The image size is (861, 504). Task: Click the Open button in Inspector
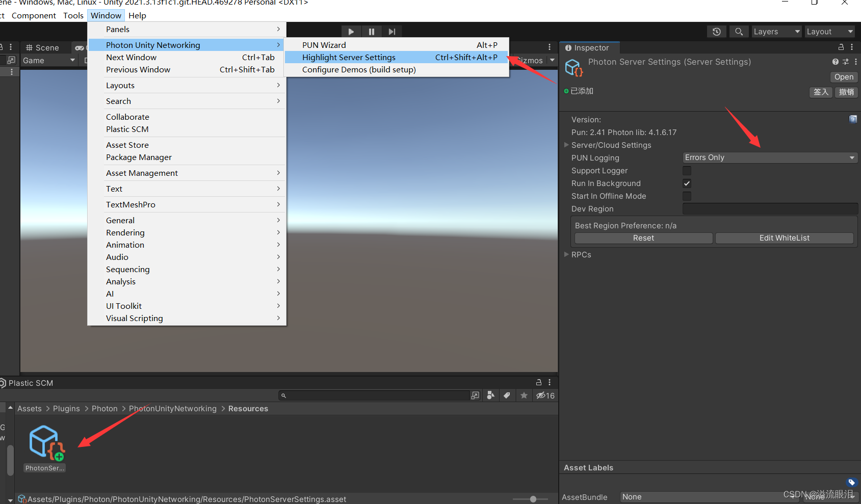pos(844,77)
